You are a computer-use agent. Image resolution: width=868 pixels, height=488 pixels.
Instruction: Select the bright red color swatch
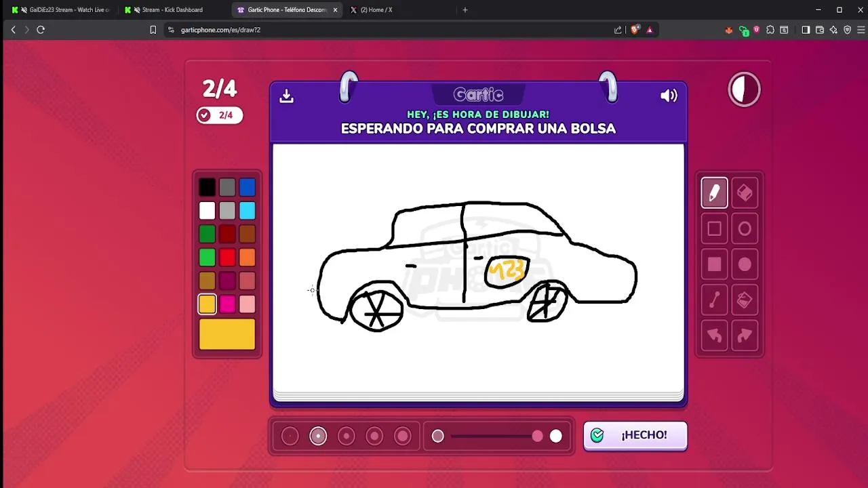tap(227, 258)
